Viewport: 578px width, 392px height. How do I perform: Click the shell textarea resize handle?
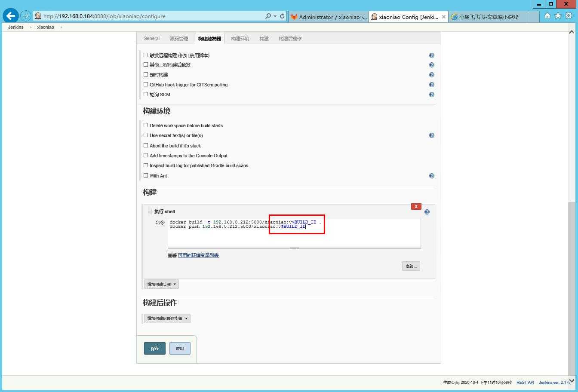[294, 248]
